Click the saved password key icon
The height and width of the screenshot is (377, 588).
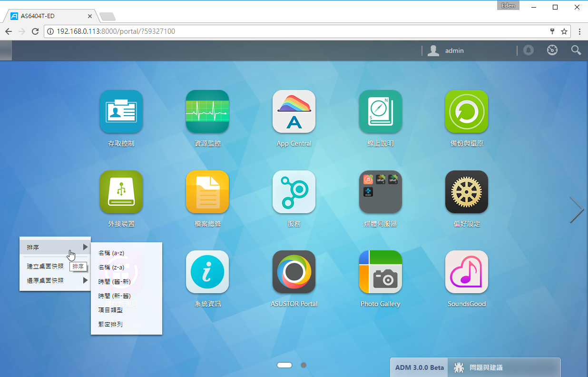tap(552, 31)
